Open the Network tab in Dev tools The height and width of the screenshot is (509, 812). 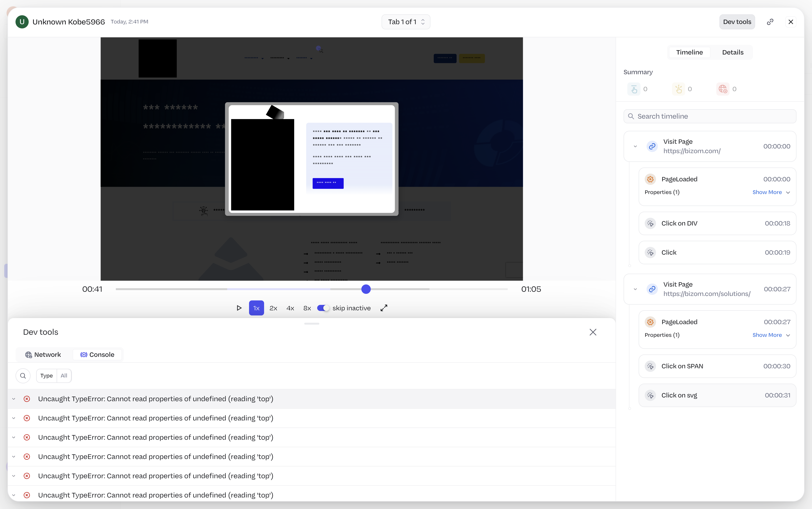[43, 354]
